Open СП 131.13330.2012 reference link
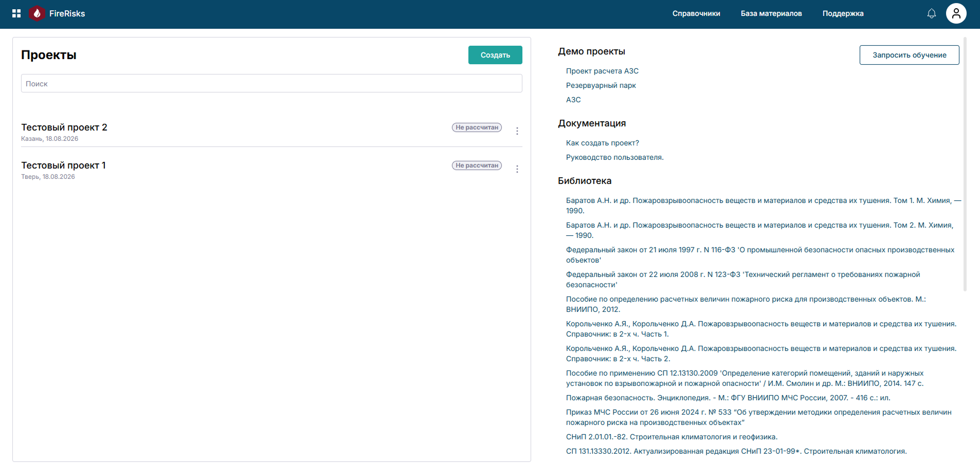The image size is (980, 465). pos(736,451)
